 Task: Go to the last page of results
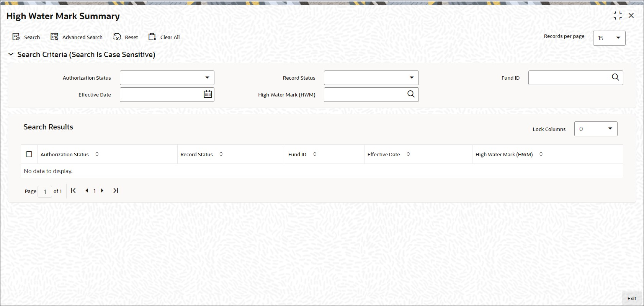(x=116, y=191)
